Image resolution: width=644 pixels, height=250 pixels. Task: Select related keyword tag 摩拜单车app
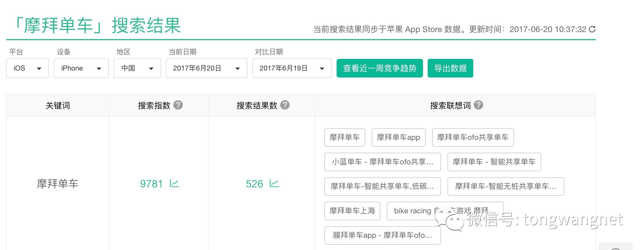398,137
